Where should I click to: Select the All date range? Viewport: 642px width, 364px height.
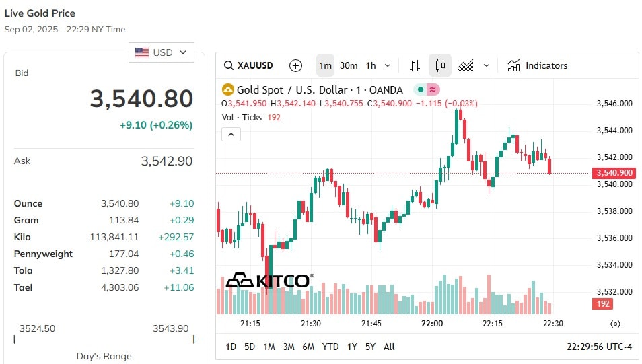tap(389, 347)
